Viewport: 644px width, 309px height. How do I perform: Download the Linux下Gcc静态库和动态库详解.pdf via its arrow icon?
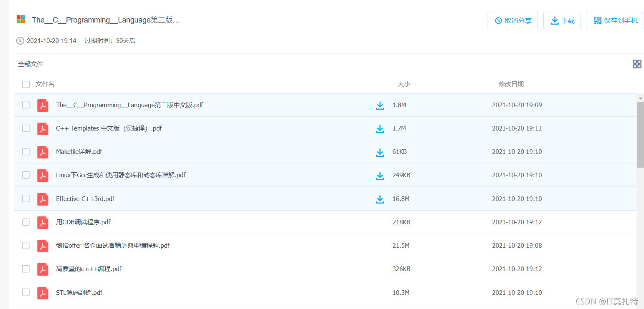tap(380, 176)
